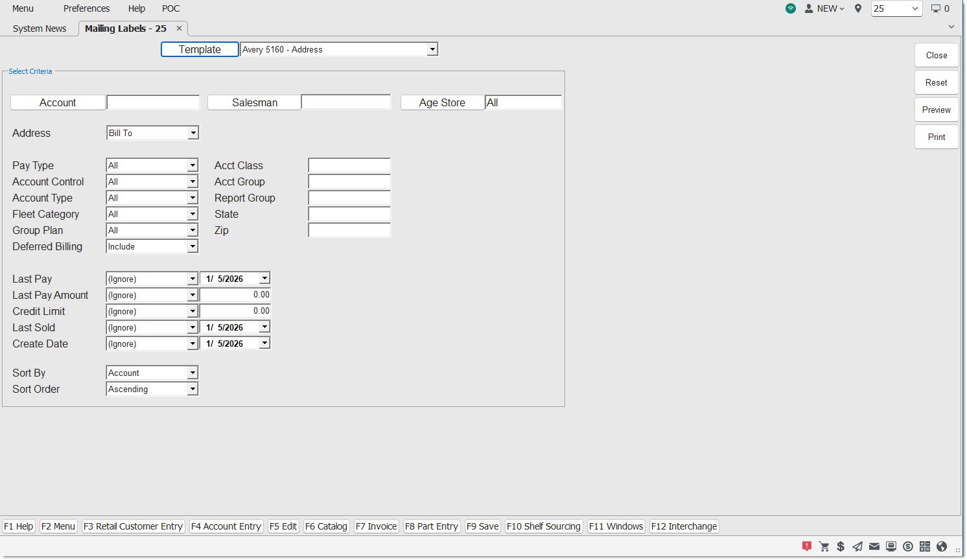Open the shopping cart icon
Screen dimensions: 967x560
click(824, 546)
